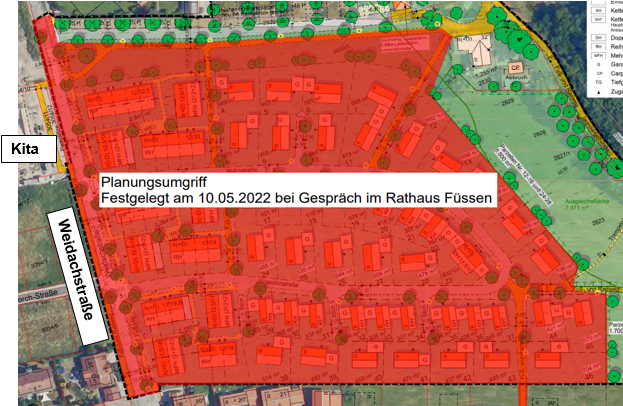Click the '514 m²' area label
Screen dimensions: 623x406
[x=270, y=377]
